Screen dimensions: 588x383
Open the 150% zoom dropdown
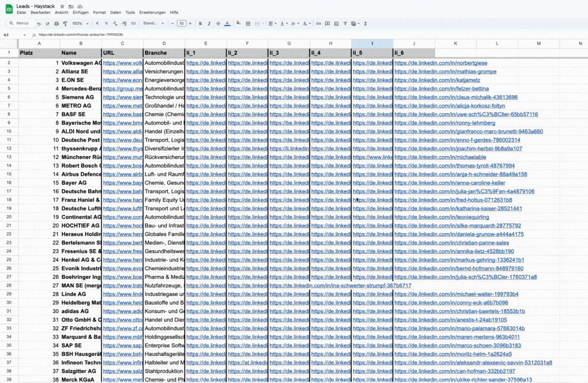(x=79, y=23)
